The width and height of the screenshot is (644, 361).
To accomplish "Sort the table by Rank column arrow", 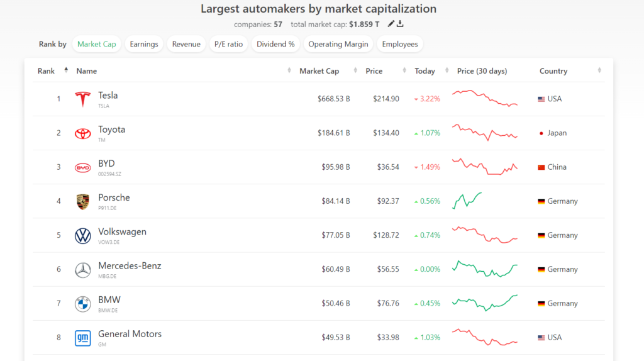I will [66, 71].
